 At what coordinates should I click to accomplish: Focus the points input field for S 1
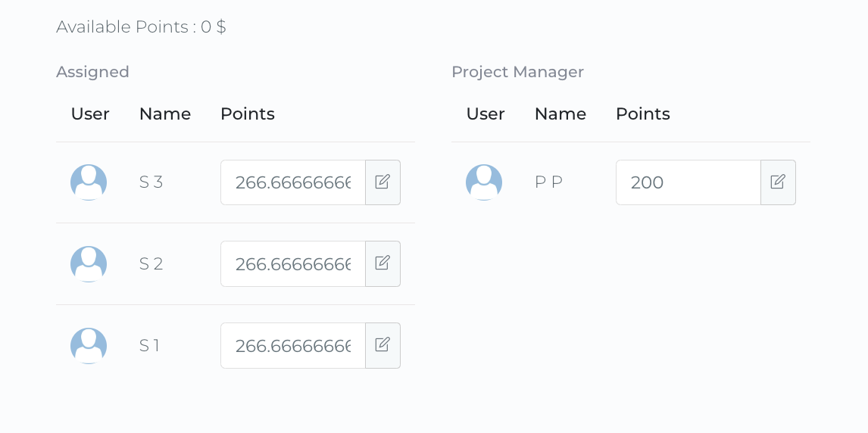[x=293, y=345]
